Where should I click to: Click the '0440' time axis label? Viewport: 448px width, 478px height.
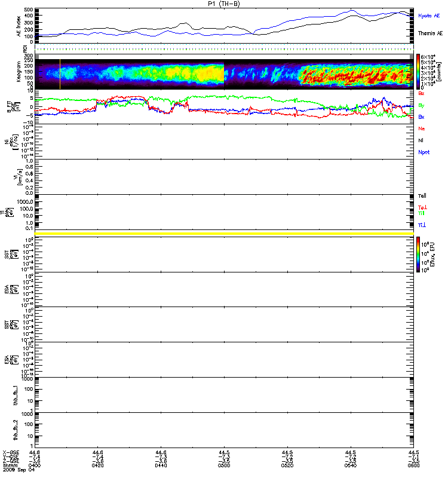pyautogui.click(x=161, y=465)
